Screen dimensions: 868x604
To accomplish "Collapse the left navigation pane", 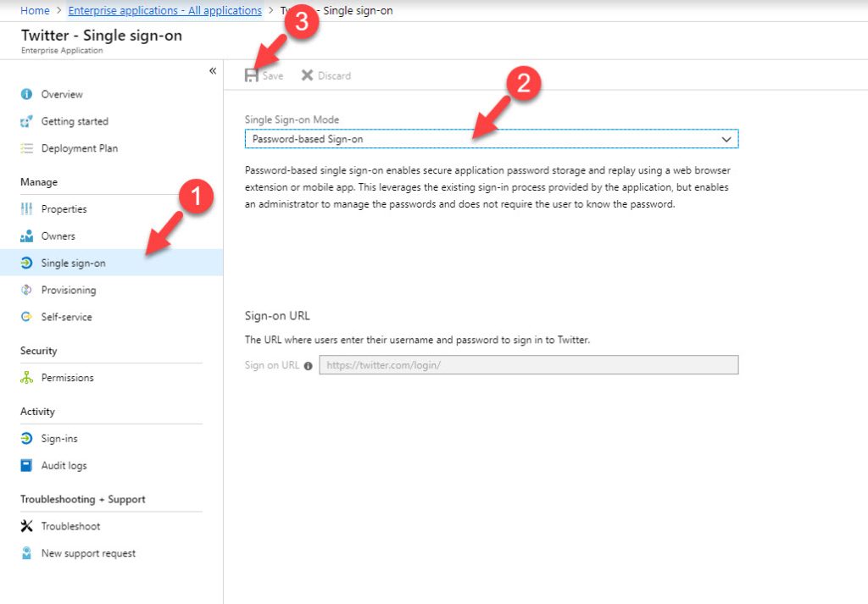I will (x=212, y=71).
